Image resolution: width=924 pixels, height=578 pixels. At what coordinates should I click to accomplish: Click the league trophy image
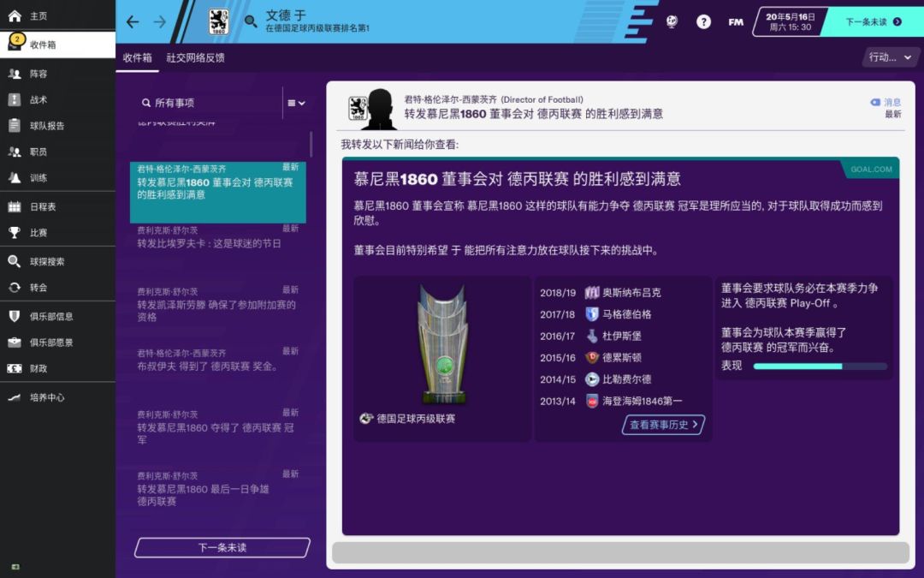(443, 344)
